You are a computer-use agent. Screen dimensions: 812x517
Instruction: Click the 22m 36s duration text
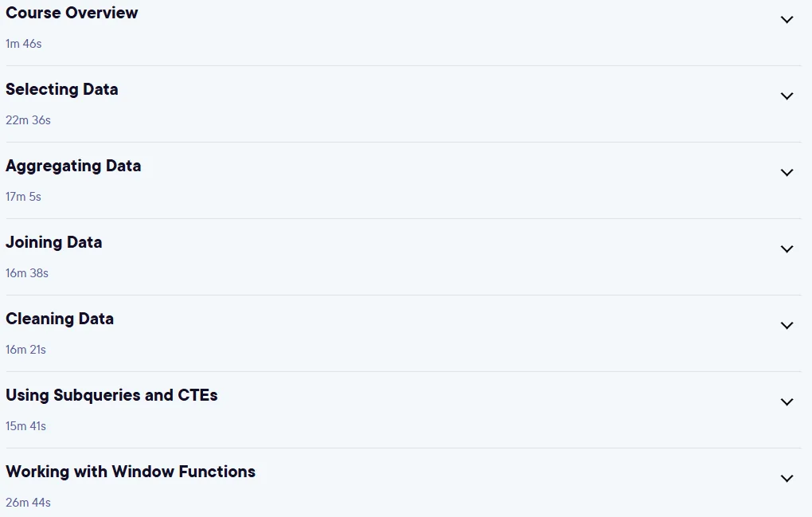pos(28,120)
